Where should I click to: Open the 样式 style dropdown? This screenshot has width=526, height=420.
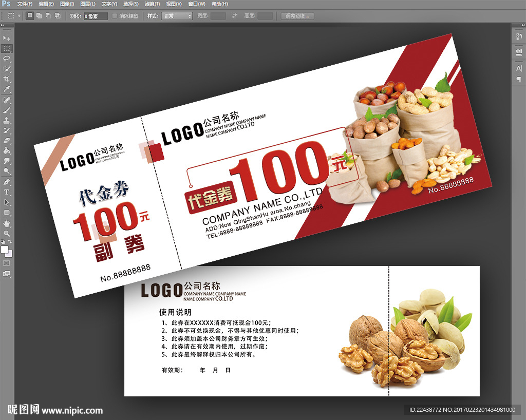click(x=177, y=16)
